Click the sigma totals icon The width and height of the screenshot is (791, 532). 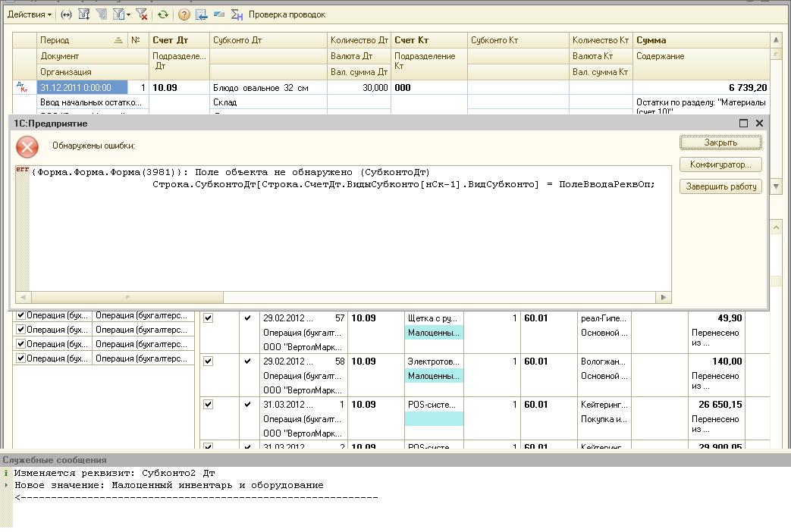pos(237,14)
